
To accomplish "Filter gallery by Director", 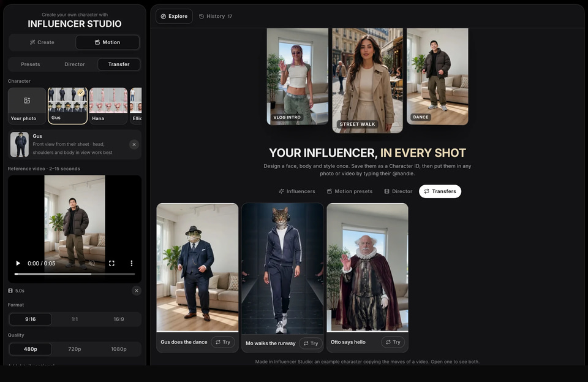I will pos(398,191).
